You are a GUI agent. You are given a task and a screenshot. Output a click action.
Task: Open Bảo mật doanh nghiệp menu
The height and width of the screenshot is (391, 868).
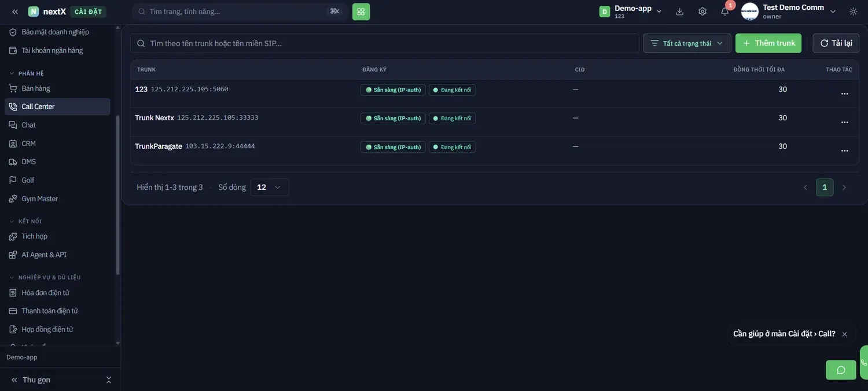(x=57, y=32)
